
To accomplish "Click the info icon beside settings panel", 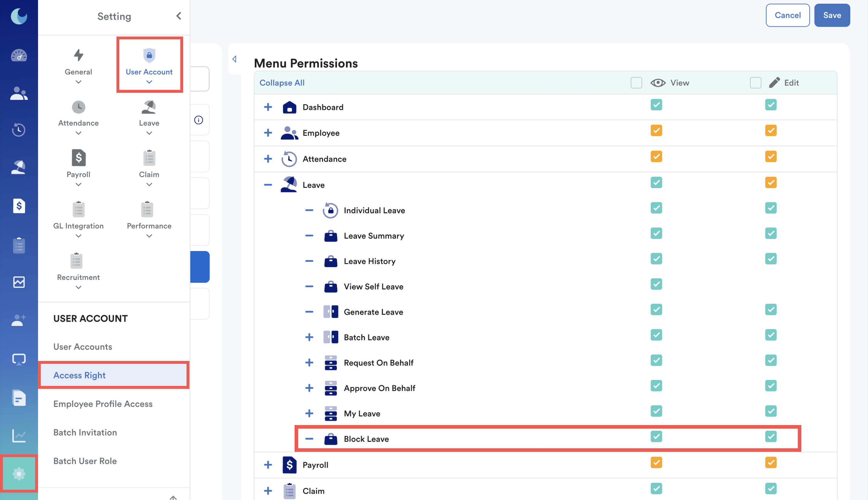I will (198, 120).
